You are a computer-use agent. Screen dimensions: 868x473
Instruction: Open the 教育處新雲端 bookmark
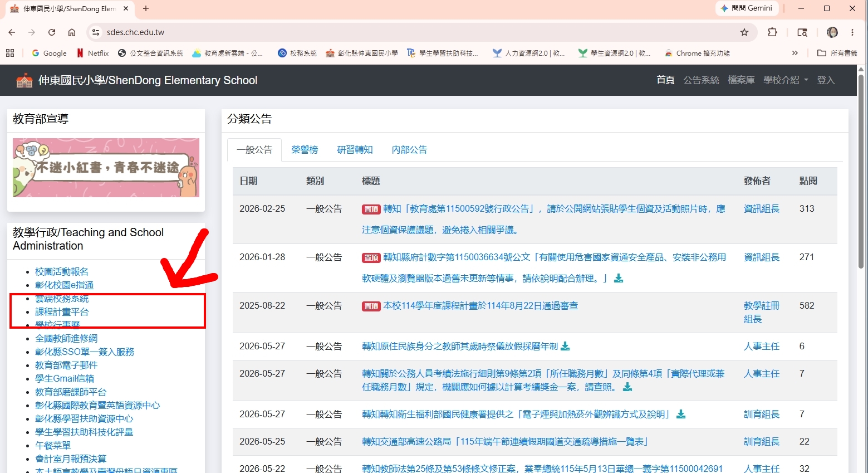tap(227, 53)
